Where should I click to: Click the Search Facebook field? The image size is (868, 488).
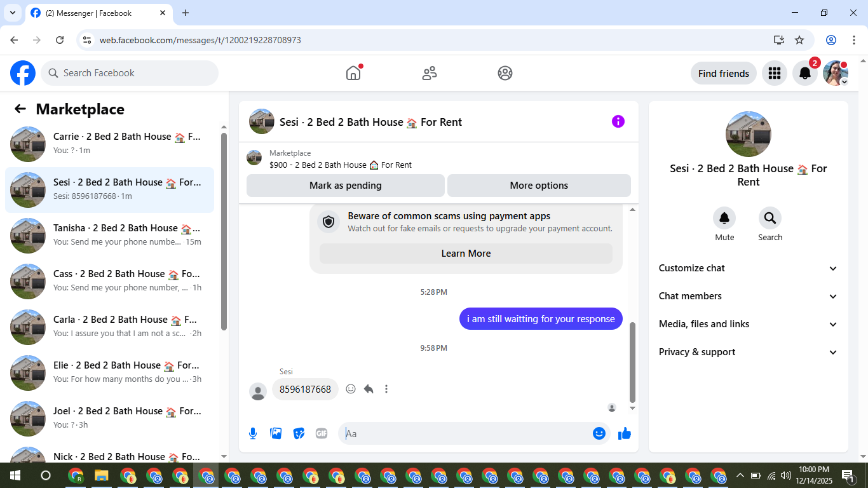coord(130,73)
